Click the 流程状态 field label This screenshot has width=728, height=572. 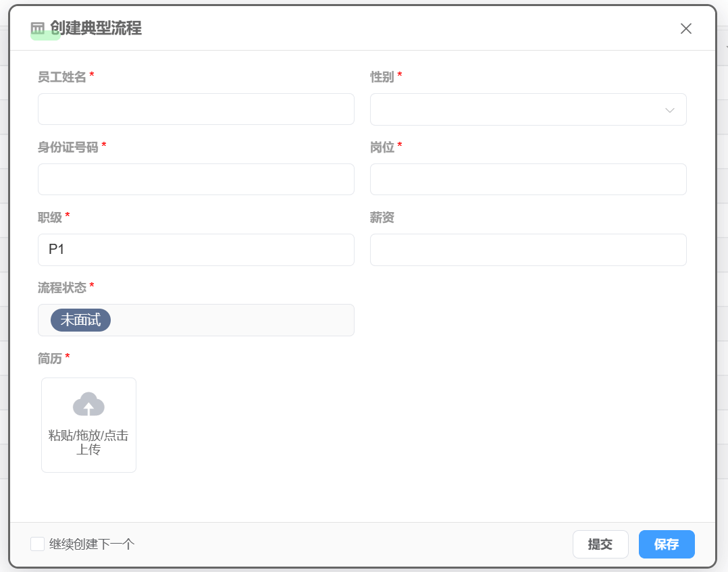pos(62,288)
